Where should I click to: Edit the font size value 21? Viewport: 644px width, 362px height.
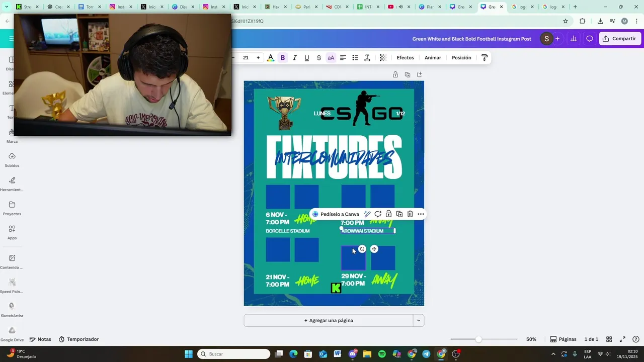click(x=246, y=58)
